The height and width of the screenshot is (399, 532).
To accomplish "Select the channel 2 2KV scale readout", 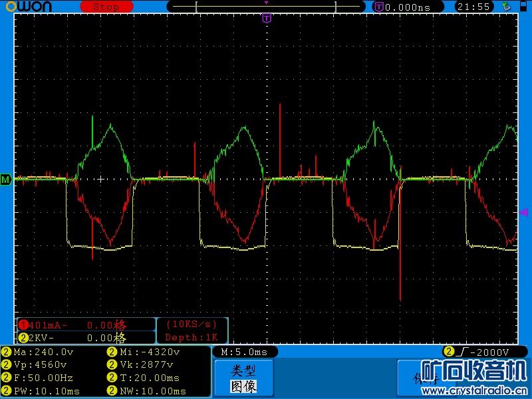I will [72, 337].
